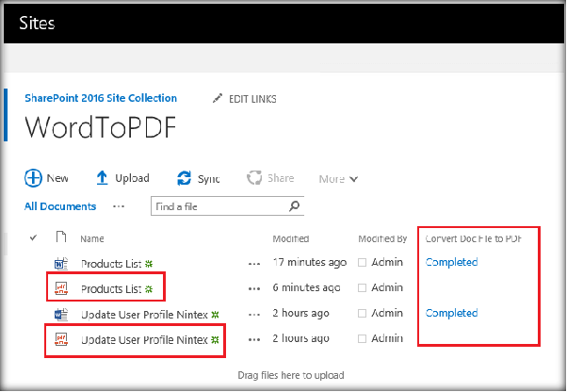Click the Share button label
This screenshot has height=392, width=567.
coord(281,178)
